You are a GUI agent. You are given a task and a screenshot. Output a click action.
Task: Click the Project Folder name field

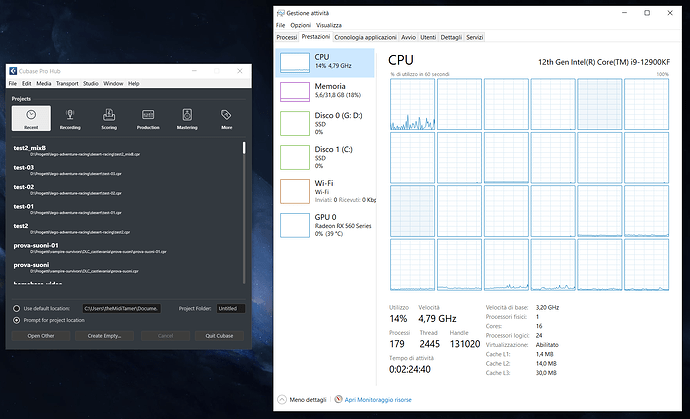[231, 309]
